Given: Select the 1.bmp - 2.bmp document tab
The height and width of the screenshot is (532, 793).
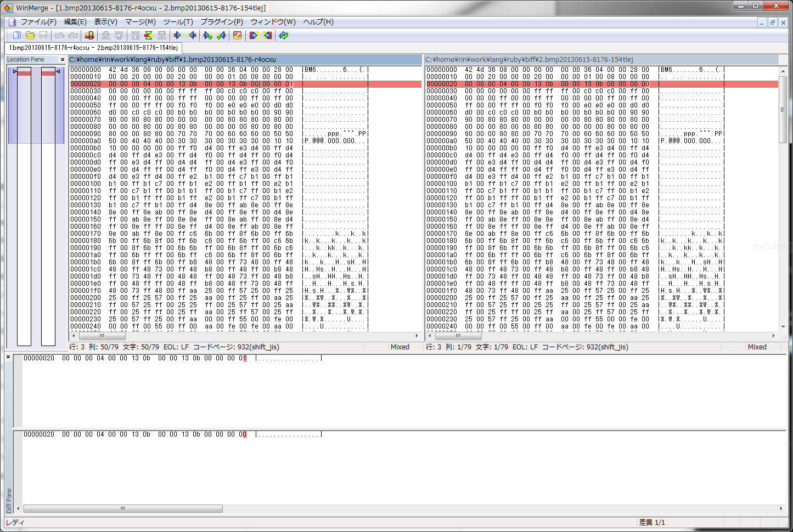Looking at the screenshot, I should tap(93, 48).
